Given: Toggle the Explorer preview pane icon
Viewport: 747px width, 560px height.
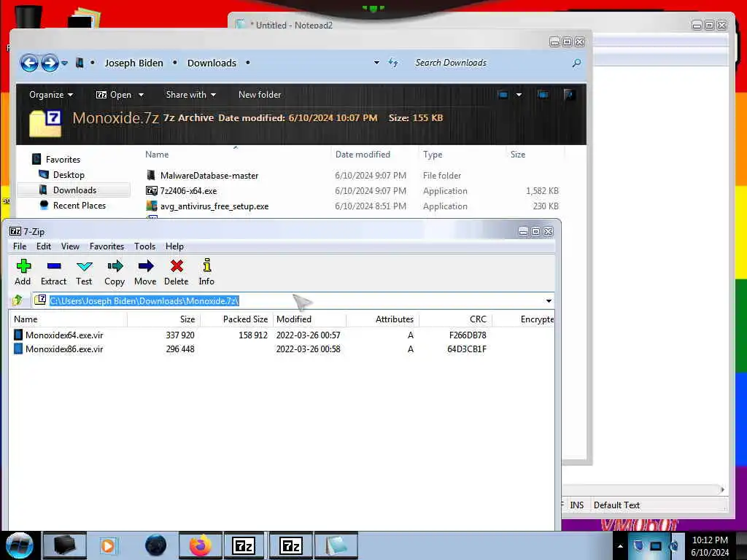Looking at the screenshot, I should 543,95.
